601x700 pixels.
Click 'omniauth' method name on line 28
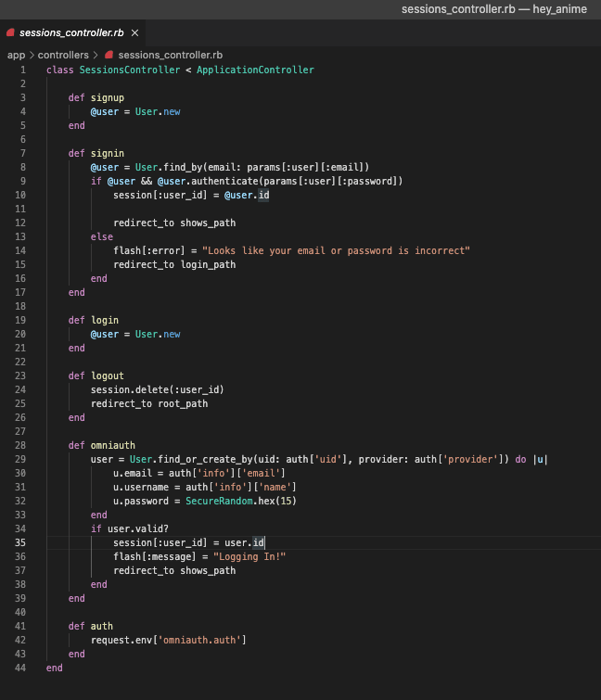pyautogui.click(x=113, y=445)
